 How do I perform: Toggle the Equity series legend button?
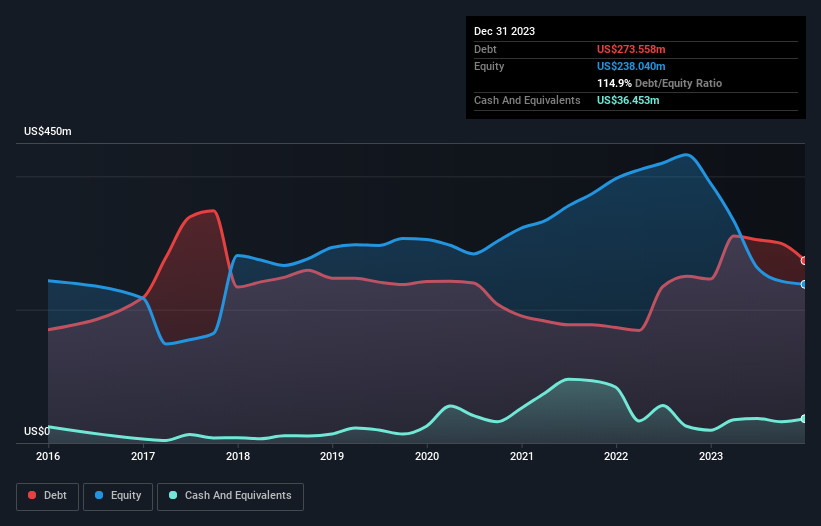(118, 496)
